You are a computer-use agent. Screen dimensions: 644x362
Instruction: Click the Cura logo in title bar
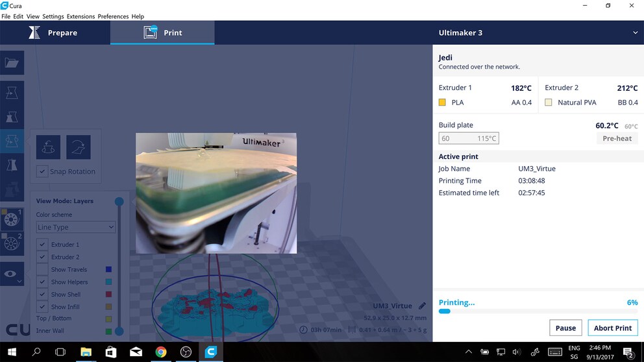[5, 5]
